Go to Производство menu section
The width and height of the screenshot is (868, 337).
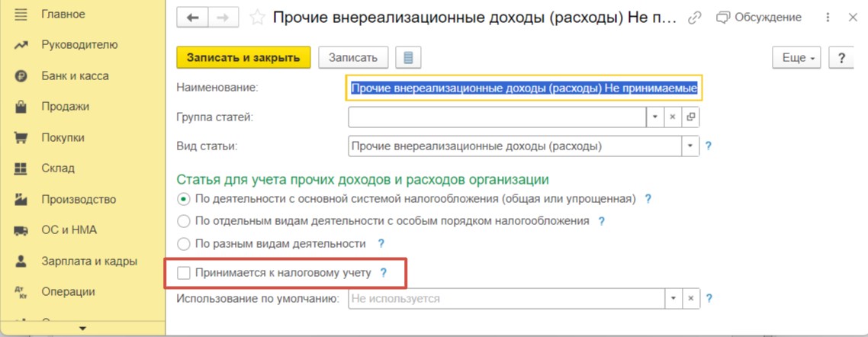pos(79,199)
